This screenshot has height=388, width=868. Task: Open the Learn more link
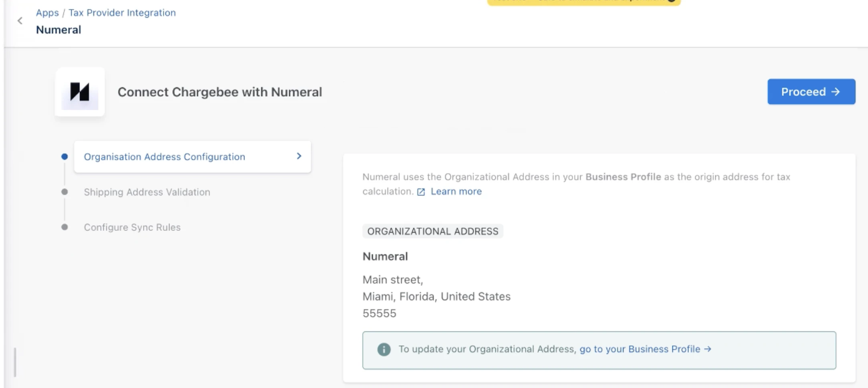pyautogui.click(x=456, y=192)
